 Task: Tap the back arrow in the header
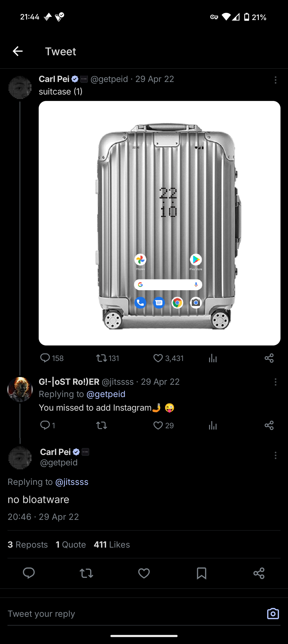tap(18, 51)
